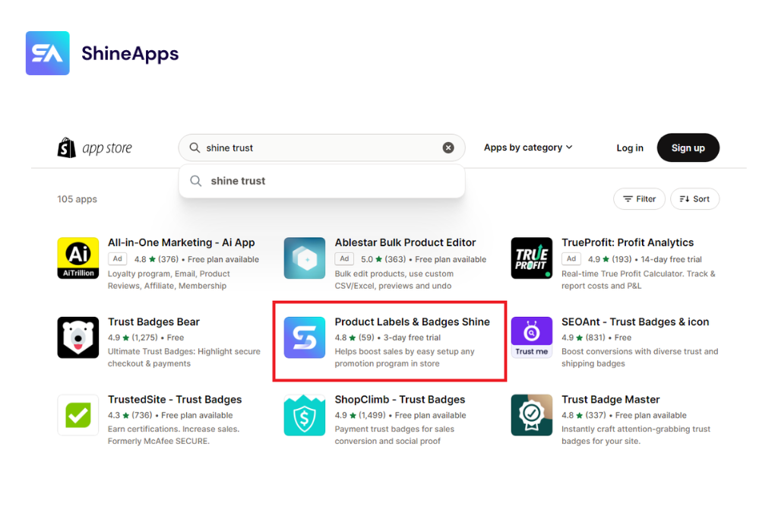Image resolution: width=778 pixels, height=532 pixels.
Task: Click description 'Instantly craft attention-grabbing trust badges'
Action: click(x=636, y=435)
